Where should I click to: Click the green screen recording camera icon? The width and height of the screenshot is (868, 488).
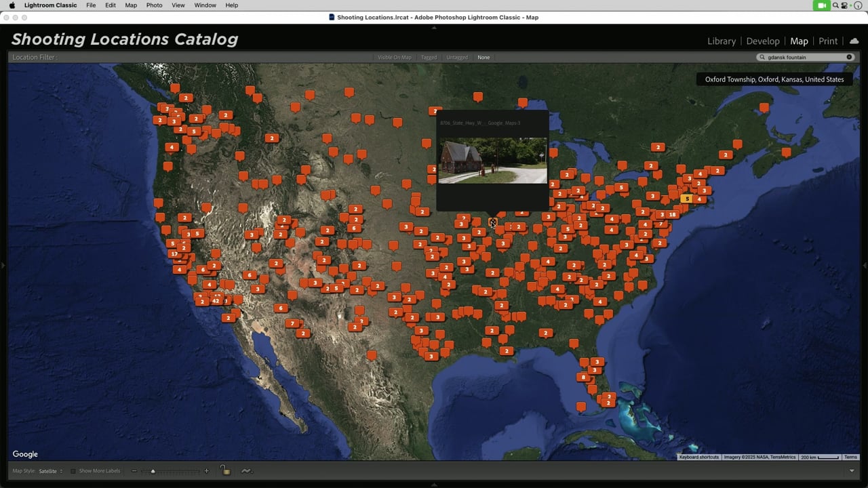coord(821,5)
